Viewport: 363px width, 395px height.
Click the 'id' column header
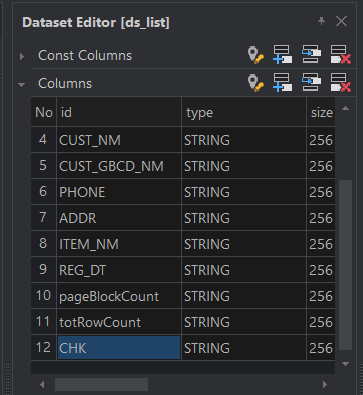coord(119,112)
